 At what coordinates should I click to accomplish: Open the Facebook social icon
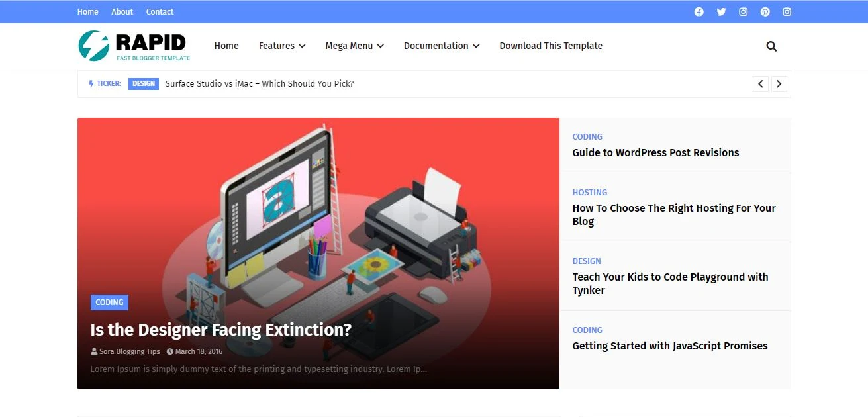(x=699, y=11)
